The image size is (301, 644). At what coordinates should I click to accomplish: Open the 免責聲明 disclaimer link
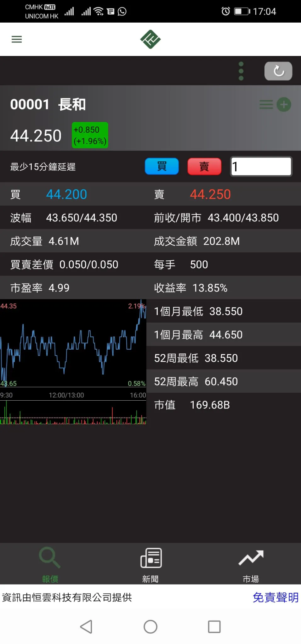(x=275, y=597)
